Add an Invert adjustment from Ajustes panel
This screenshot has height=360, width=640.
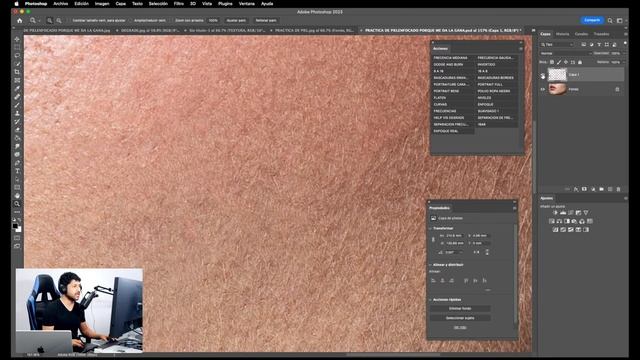click(555, 230)
